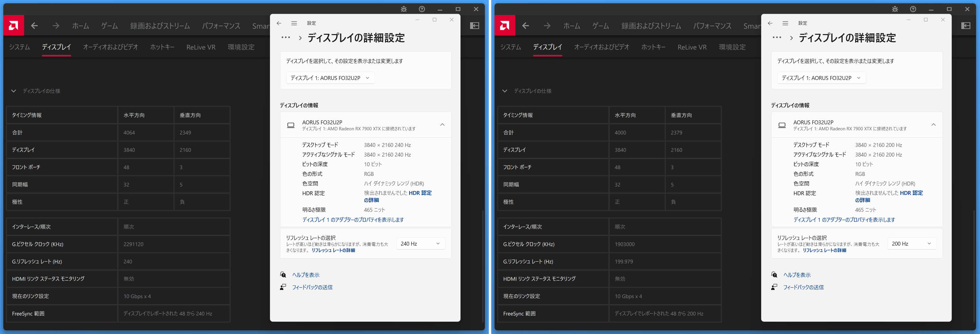The width and height of the screenshot is (980, 334).
Task: Toggle sidebar panel icon in left AMD window
Action: coord(474,26)
